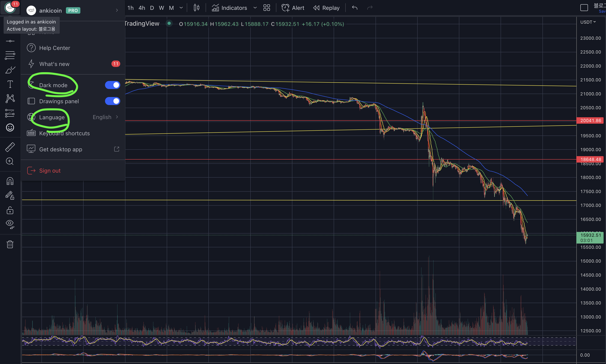Click the Zoom In magnifier tool
Screen dimensions: 606x364
(x=10, y=161)
